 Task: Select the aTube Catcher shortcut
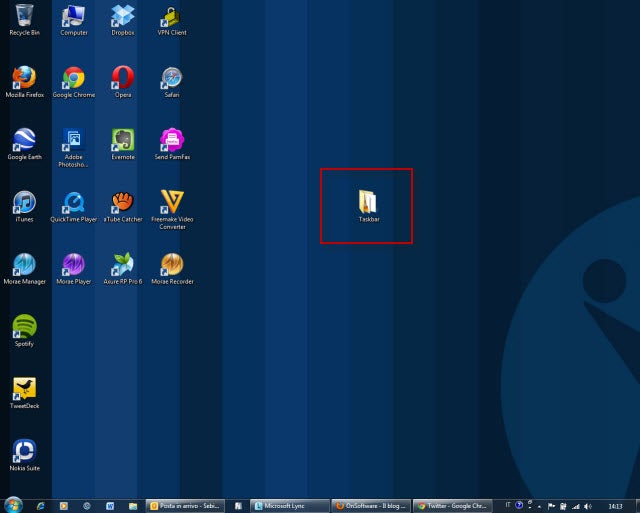123,206
